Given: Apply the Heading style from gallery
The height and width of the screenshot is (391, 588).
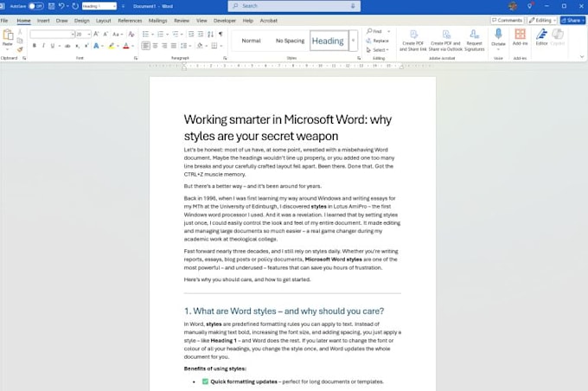Looking at the screenshot, I should (328, 41).
